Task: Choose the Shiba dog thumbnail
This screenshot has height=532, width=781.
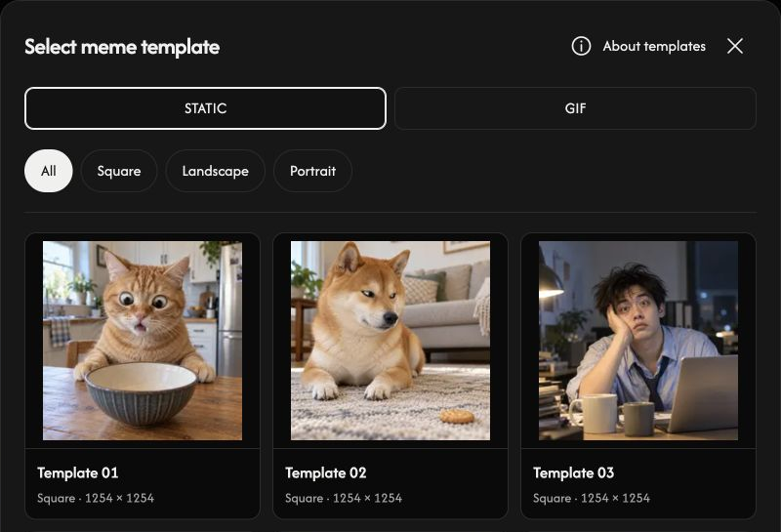Action: [390, 341]
